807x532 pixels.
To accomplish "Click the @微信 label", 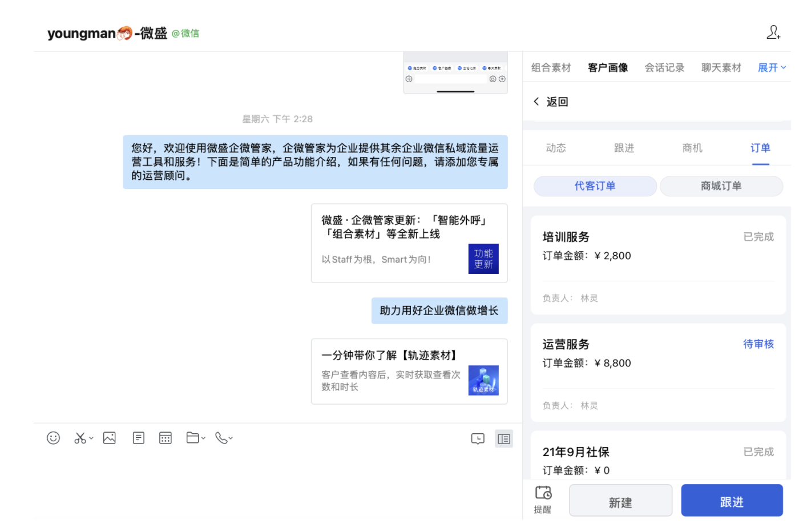I will click(x=185, y=34).
